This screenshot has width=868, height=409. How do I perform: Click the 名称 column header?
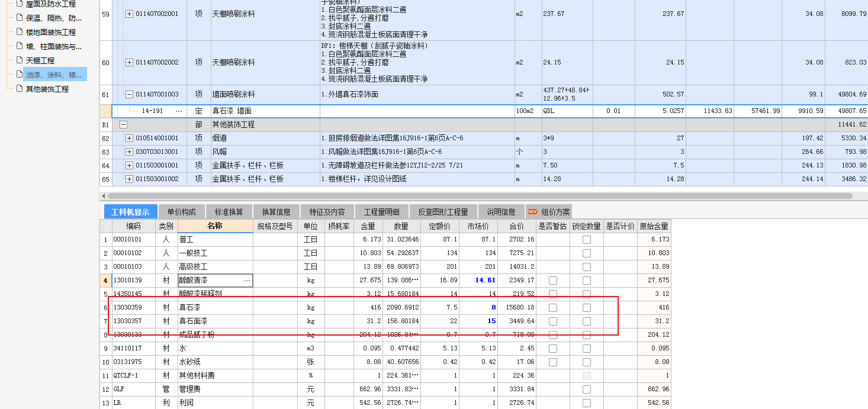[x=215, y=226]
